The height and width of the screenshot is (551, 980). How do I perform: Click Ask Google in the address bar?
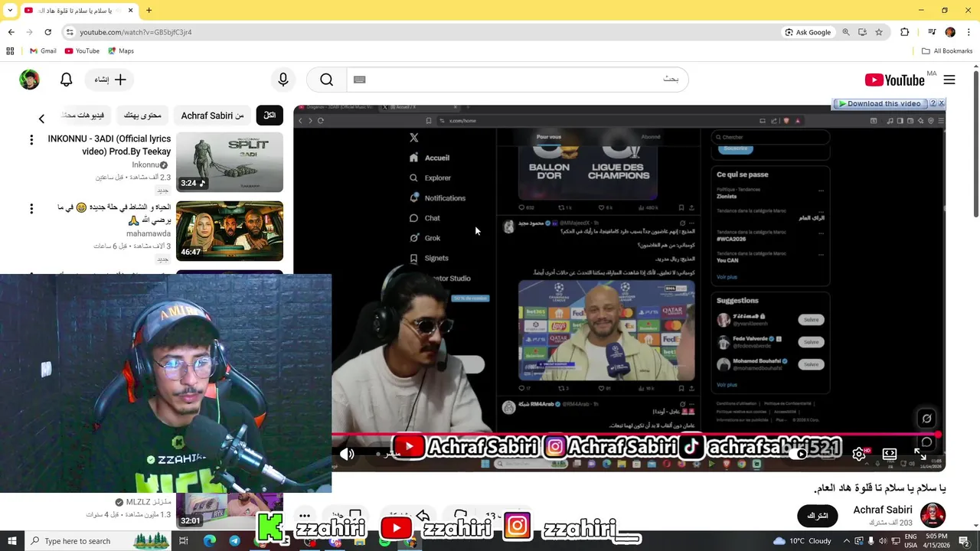click(808, 32)
